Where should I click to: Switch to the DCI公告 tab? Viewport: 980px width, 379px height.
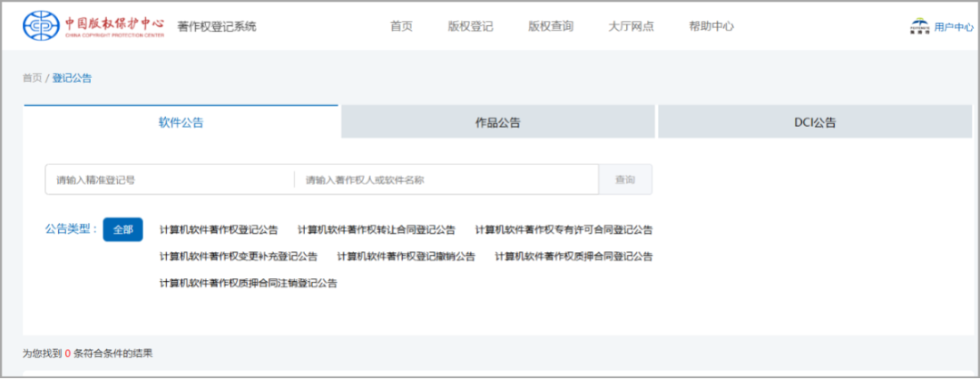[814, 122]
